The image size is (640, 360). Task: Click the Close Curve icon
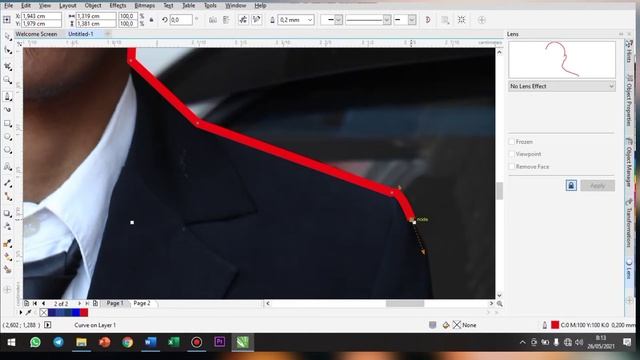428,20
